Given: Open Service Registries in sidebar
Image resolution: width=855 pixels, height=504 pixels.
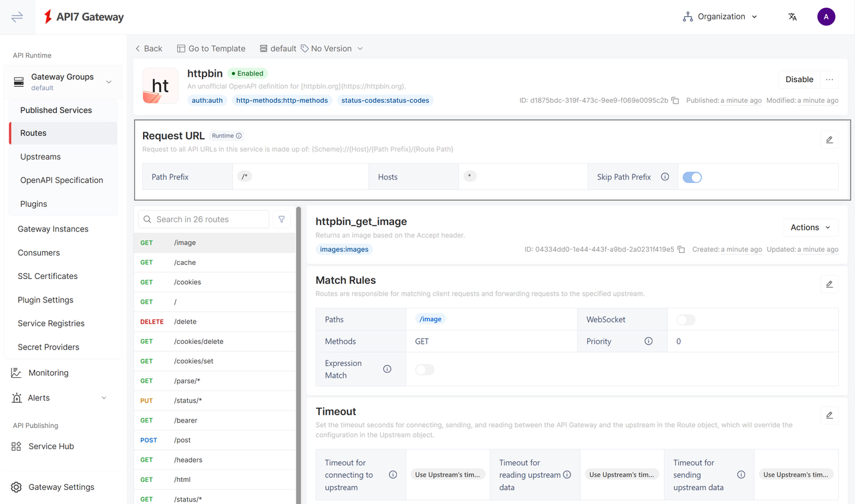Looking at the screenshot, I should click(x=51, y=324).
